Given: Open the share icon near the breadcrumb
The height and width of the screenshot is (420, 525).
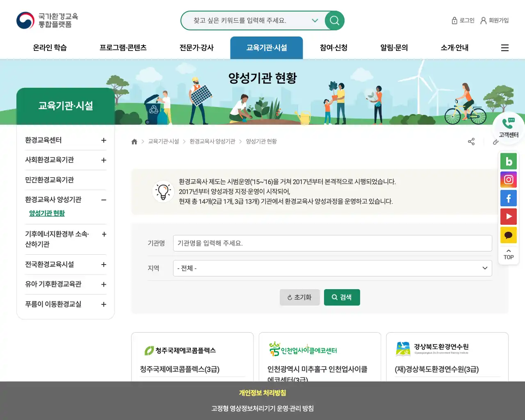Looking at the screenshot, I should 471,141.
